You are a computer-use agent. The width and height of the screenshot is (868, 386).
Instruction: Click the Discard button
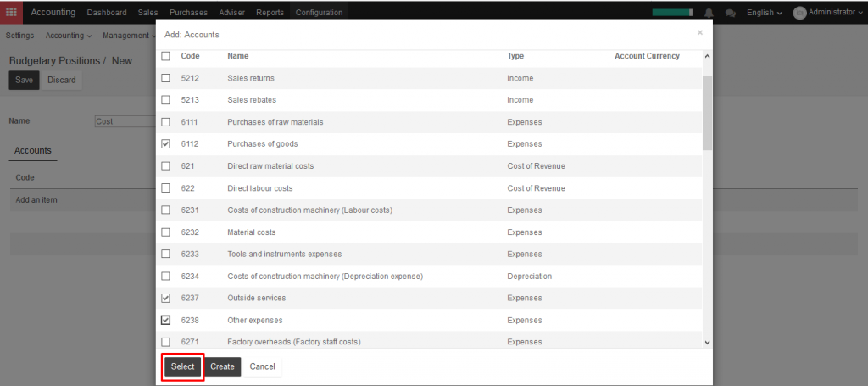point(61,80)
